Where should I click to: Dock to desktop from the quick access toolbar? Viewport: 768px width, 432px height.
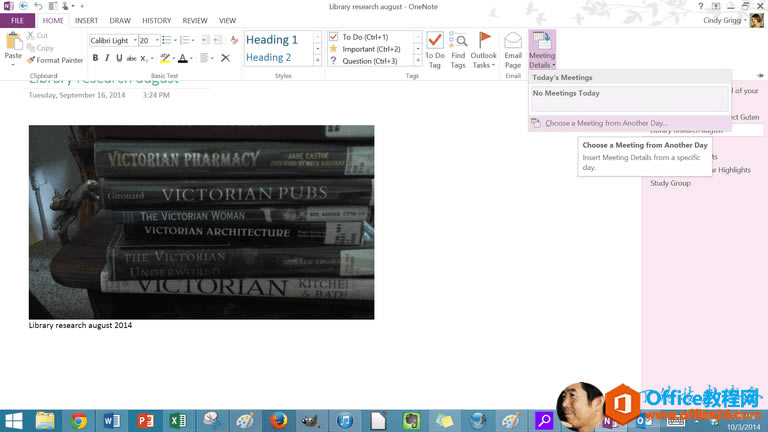[x=52, y=6]
